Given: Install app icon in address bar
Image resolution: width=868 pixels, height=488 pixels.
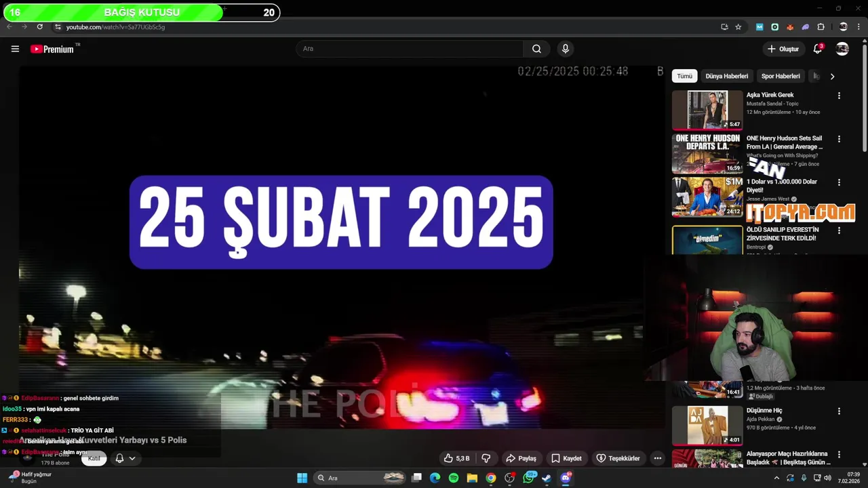Looking at the screenshot, I should [724, 27].
